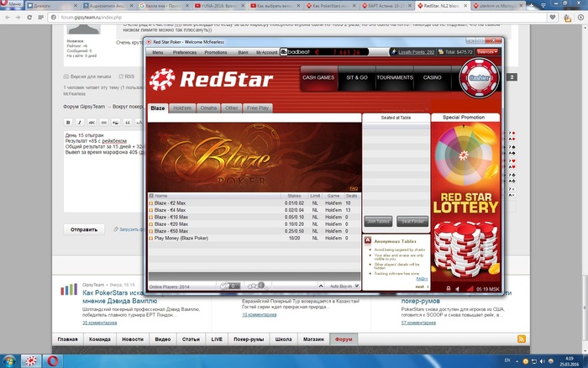Select the Blaze - €2 Max table row
This screenshot has width=588, height=368.
coord(255,203)
